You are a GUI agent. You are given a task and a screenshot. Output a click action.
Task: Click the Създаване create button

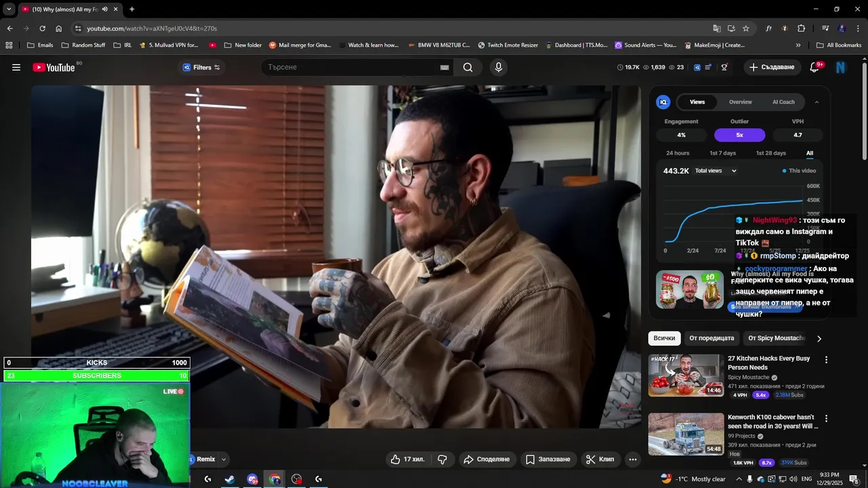(x=772, y=67)
